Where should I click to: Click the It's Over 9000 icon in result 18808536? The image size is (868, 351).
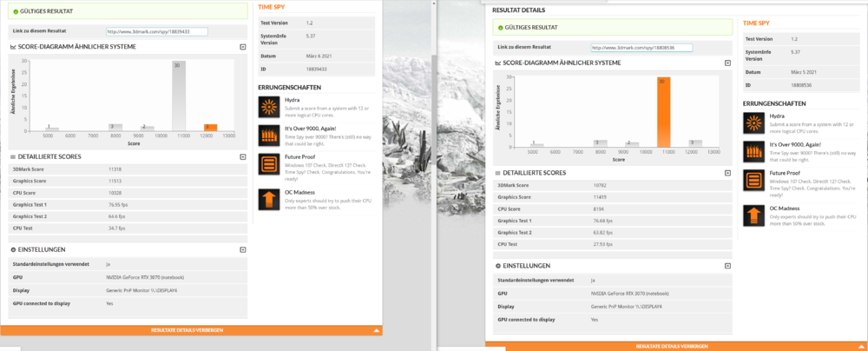click(753, 152)
